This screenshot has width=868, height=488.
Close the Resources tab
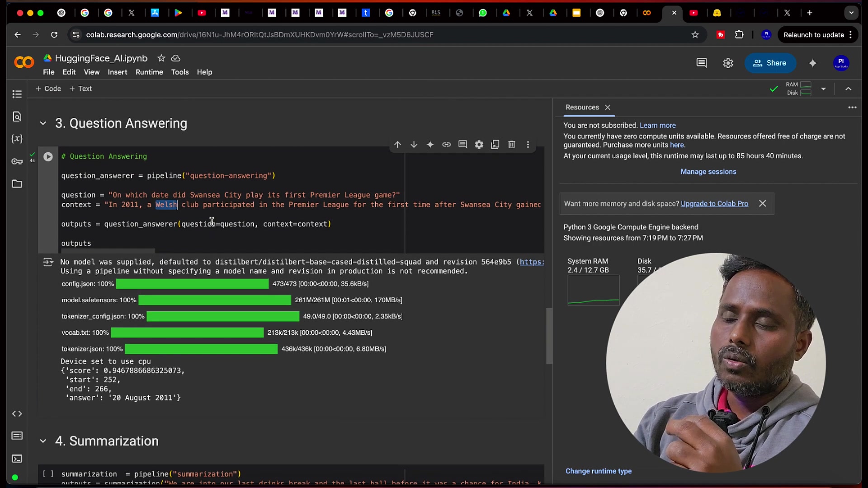point(608,108)
